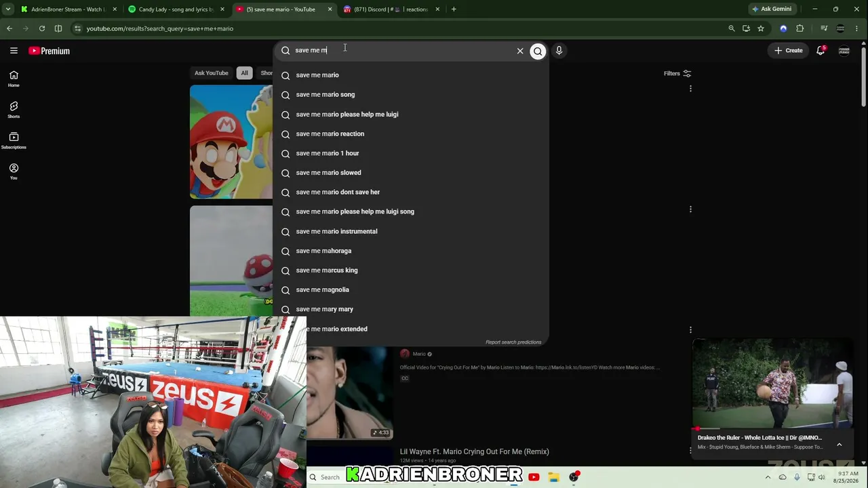Open the Ask YouTube chip
Screen dimensions: 868x488
tap(212, 73)
